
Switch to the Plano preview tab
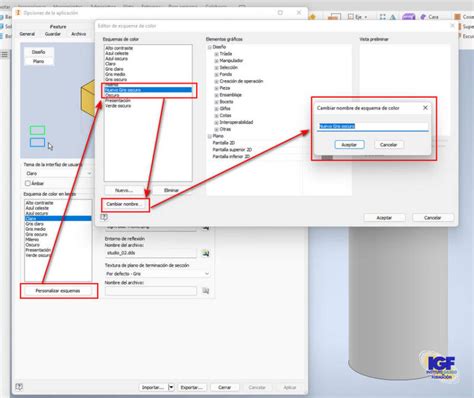pos(39,61)
